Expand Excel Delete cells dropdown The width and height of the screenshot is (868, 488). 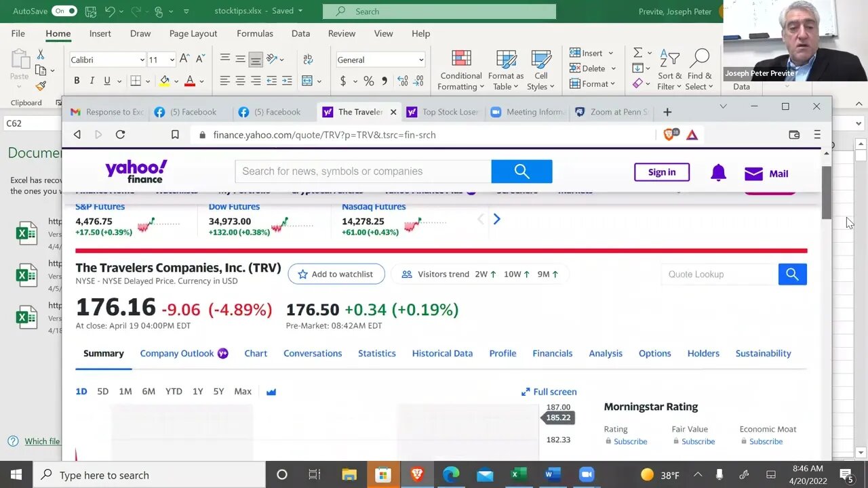point(613,68)
